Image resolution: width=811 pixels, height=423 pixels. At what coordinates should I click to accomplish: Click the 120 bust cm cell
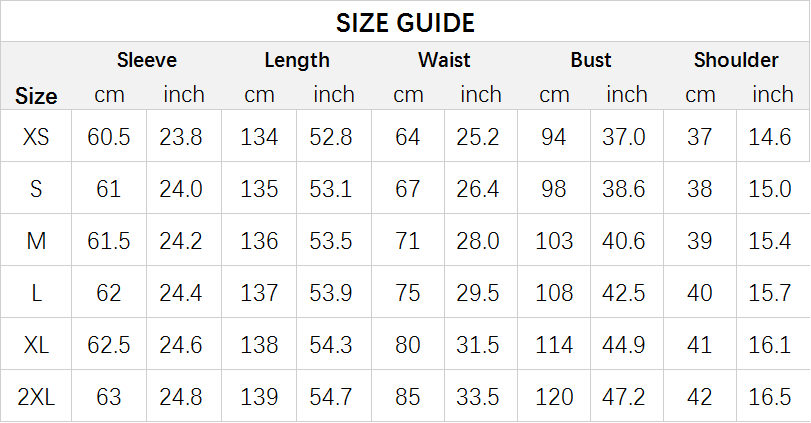tap(554, 397)
